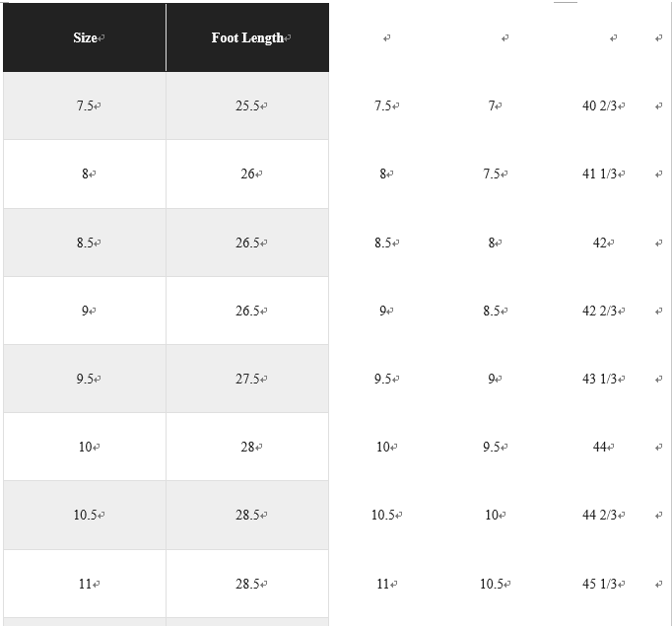Click the 43 1/3 cell
672x626 pixels.
pos(599,379)
